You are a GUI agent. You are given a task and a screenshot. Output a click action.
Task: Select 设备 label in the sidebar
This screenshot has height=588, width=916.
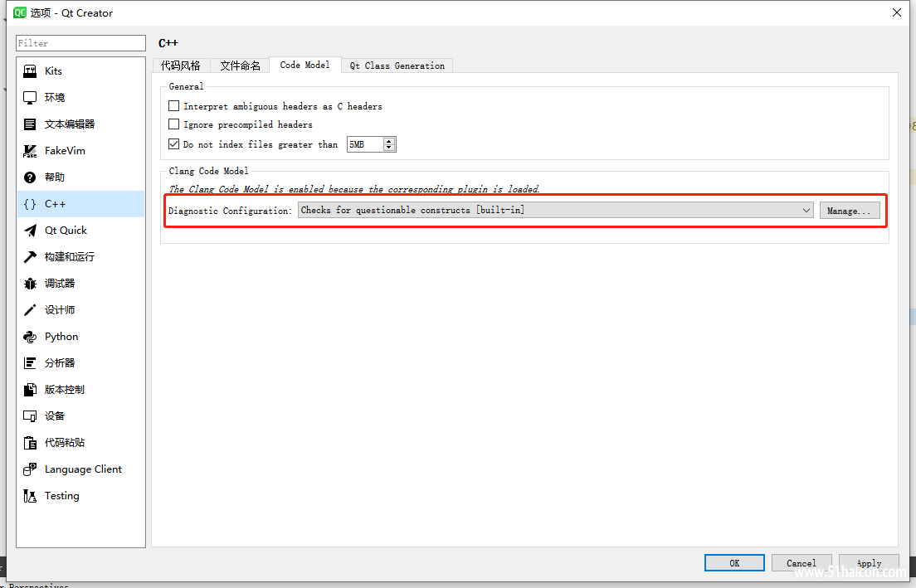pyautogui.click(x=55, y=416)
